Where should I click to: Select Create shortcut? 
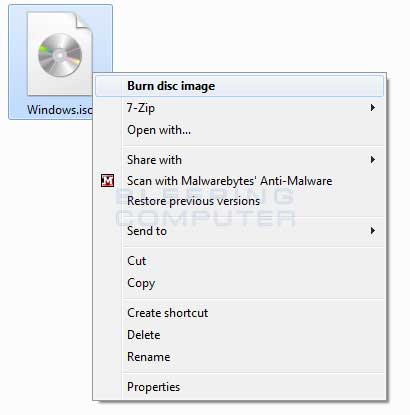point(239,313)
